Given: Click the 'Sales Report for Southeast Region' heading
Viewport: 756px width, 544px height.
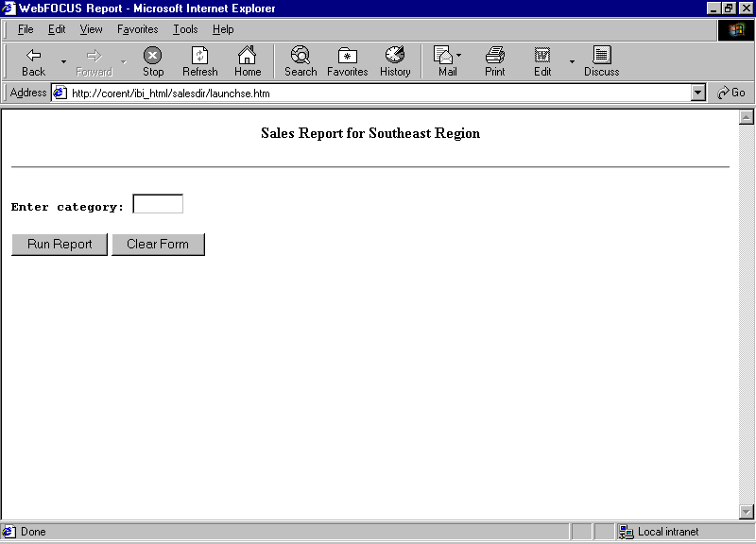Looking at the screenshot, I should coord(370,133).
